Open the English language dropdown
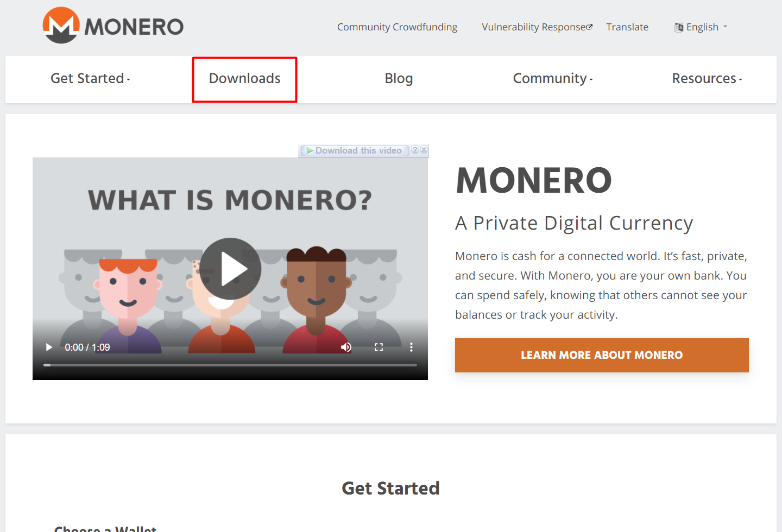The image size is (782, 532). [x=701, y=27]
